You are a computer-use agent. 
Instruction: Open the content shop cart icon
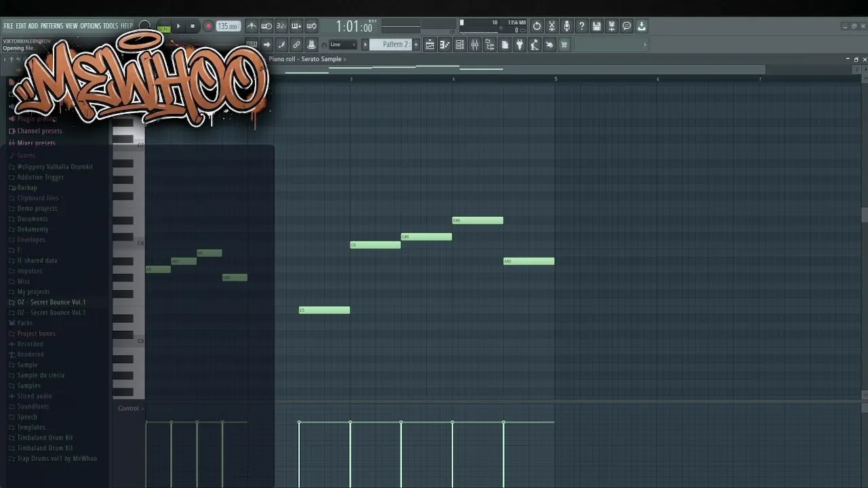(564, 45)
